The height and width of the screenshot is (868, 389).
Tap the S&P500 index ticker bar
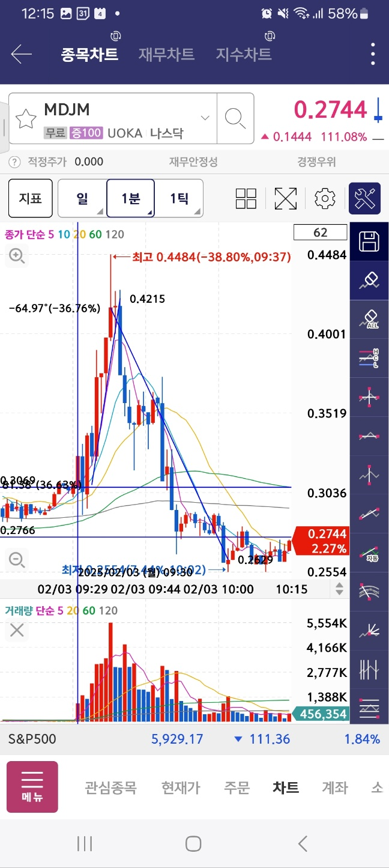(194, 739)
